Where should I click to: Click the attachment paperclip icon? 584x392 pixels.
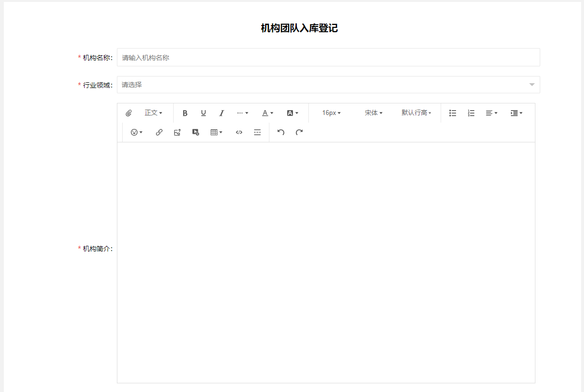pos(128,113)
